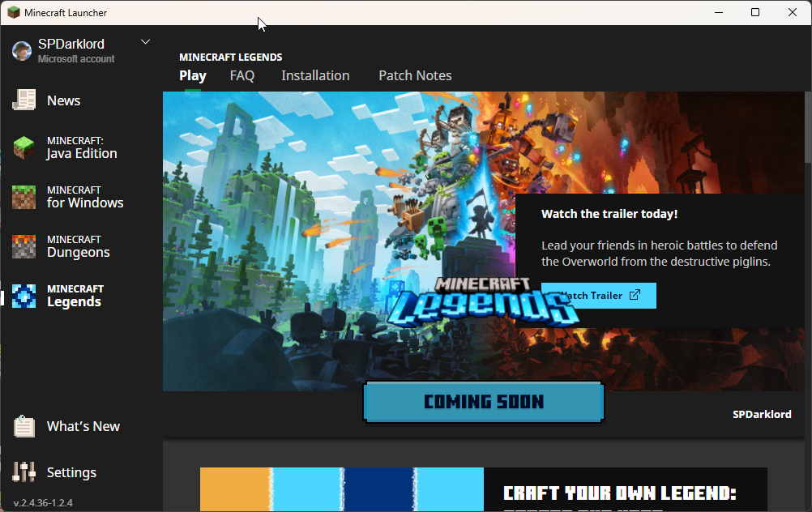Image resolution: width=812 pixels, height=512 pixels.
Task: Minimize the Minecraft Launcher window
Action: (719, 12)
